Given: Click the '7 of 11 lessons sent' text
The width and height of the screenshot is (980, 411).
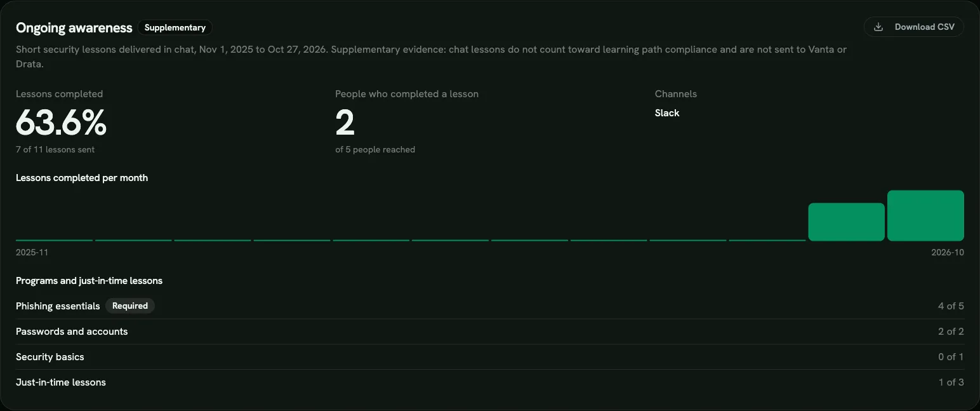Looking at the screenshot, I should pyautogui.click(x=55, y=149).
